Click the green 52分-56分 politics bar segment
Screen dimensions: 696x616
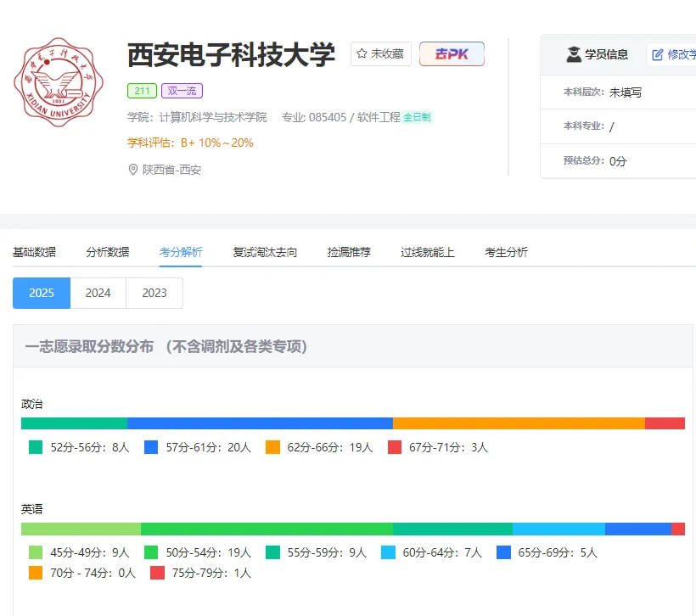[74, 423]
